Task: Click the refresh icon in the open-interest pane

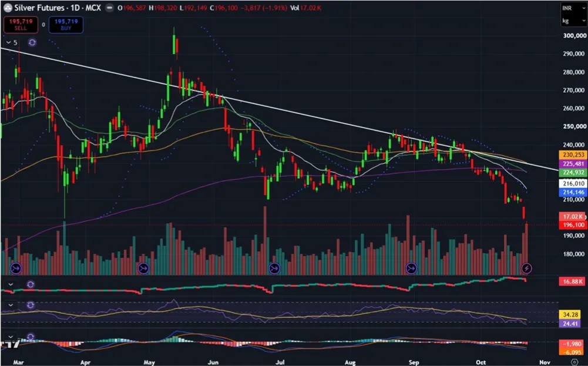Action: 31,284
